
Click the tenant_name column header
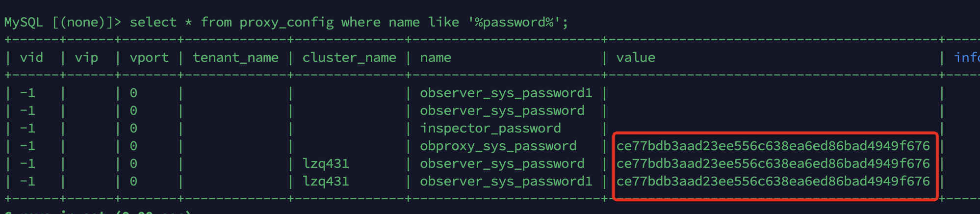pyautogui.click(x=235, y=58)
